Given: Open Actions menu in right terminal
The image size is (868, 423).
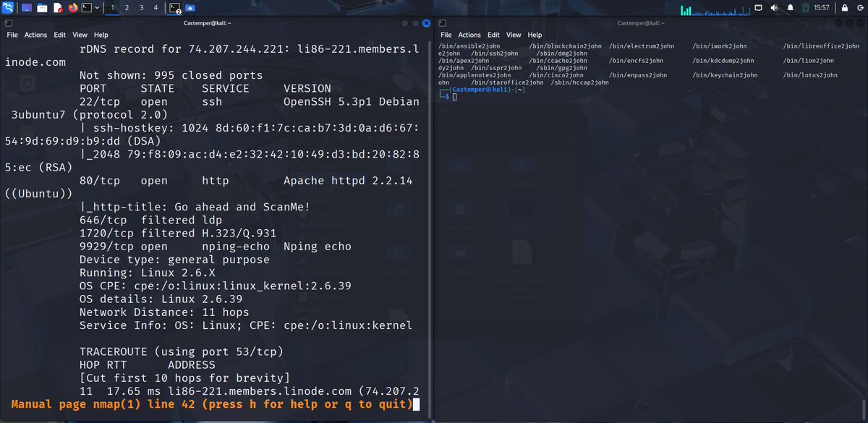Looking at the screenshot, I should (469, 35).
